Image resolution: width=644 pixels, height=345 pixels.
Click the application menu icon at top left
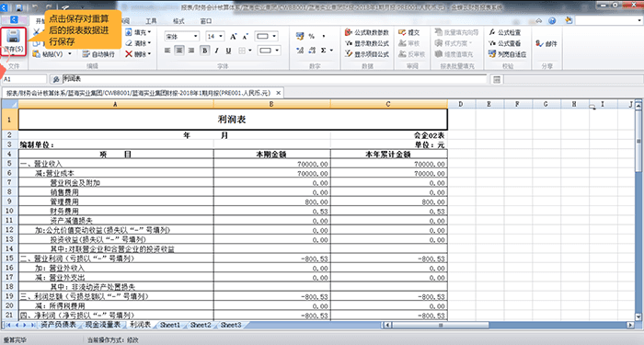[14, 19]
